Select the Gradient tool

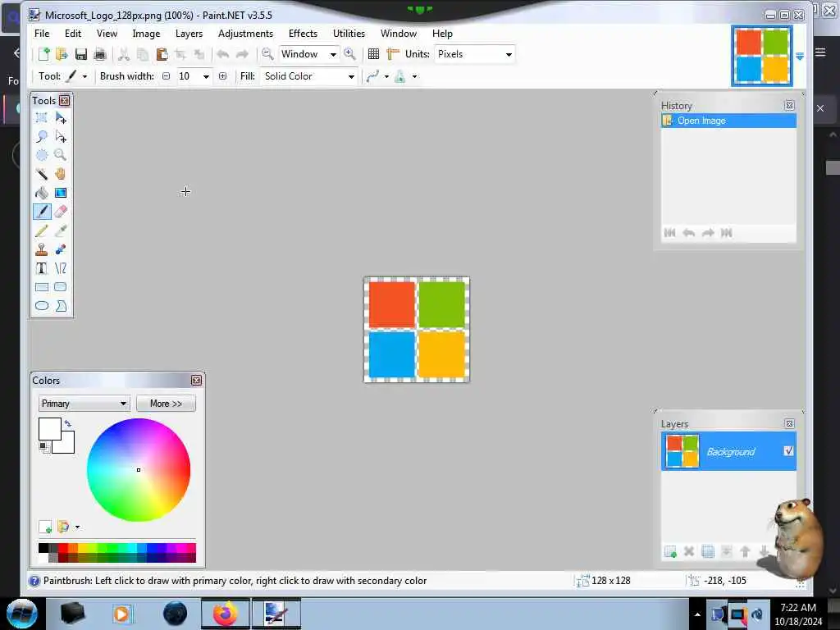click(61, 193)
